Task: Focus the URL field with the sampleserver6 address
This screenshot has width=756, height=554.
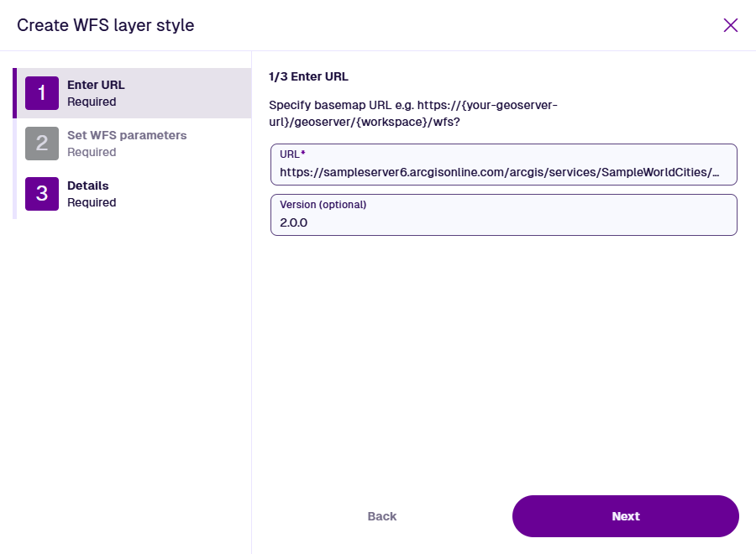Action: point(501,172)
